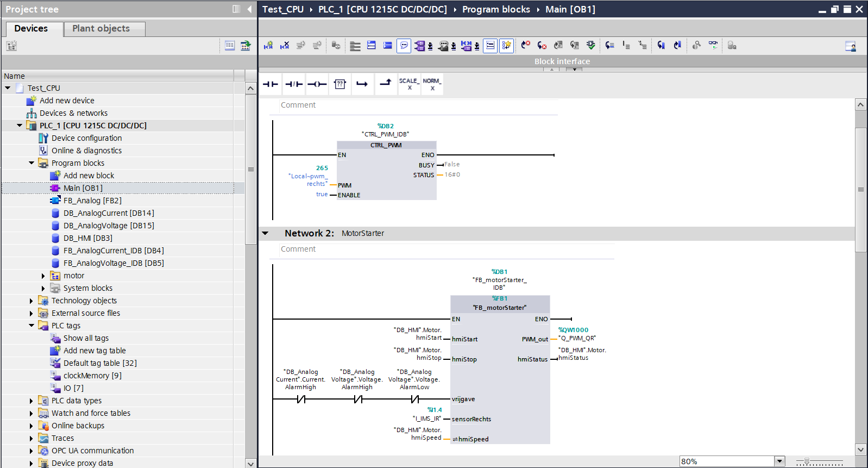Click Add new block
The width and height of the screenshot is (868, 468).
click(x=89, y=176)
